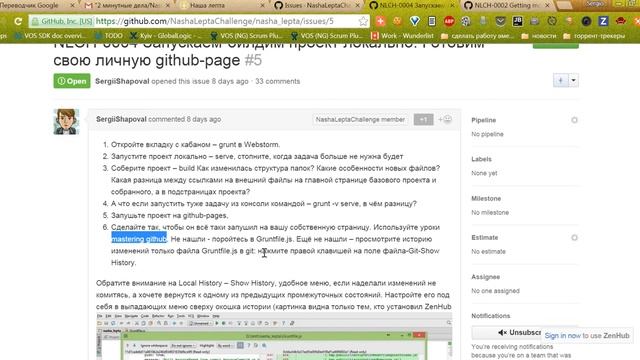Viewport: 640px width, 360px height.
Task: Click the GitHub, Inc. [US] security badge
Action: click(x=62, y=21)
